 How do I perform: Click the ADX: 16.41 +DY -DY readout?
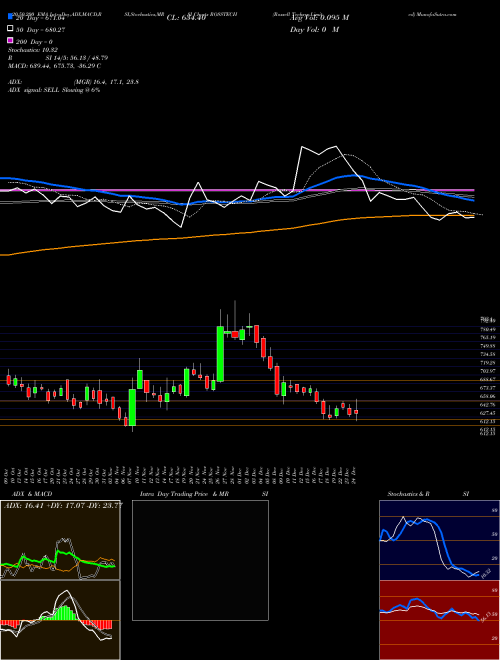coord(63,505)
